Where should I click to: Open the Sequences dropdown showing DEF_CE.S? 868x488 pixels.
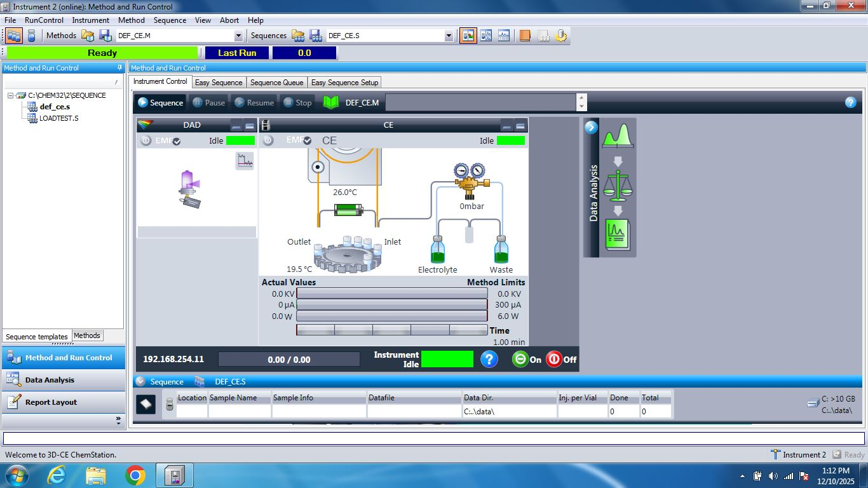coord(449,36)
